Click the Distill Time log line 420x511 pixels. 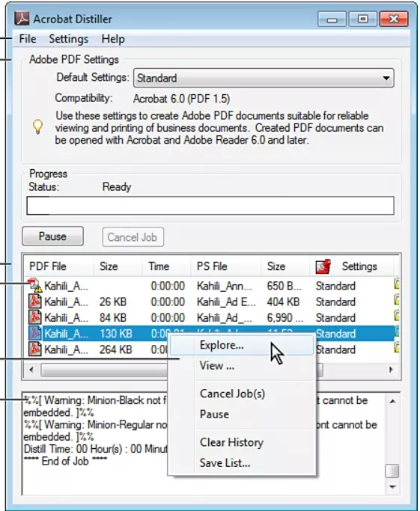[x=95, y=449]
